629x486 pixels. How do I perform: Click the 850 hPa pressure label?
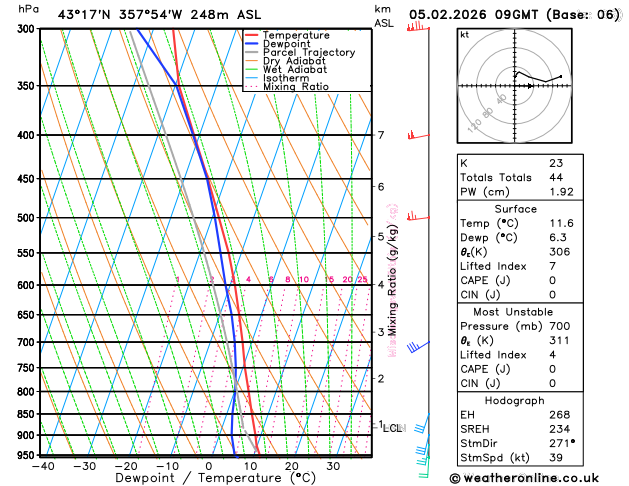click(28, 414)
